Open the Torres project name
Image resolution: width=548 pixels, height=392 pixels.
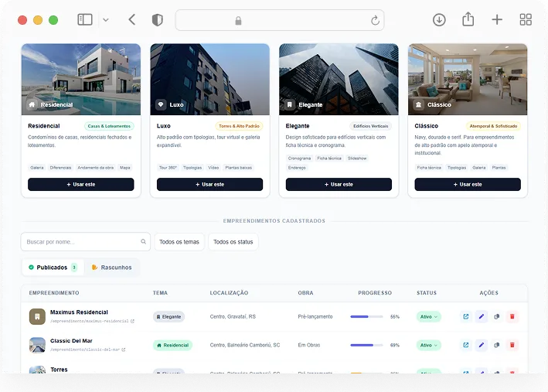(59, 370)
